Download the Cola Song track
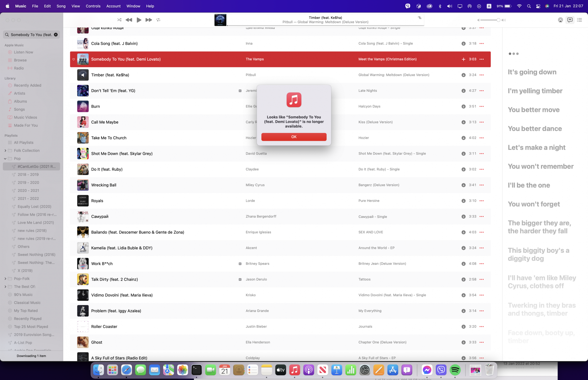This screenshot has height=380, width=588. click(x=463, y=43)
